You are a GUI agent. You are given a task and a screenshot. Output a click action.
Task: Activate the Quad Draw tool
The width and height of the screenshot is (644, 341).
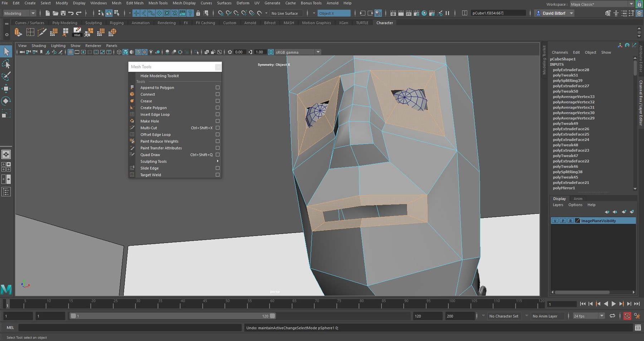click(150, 154)
